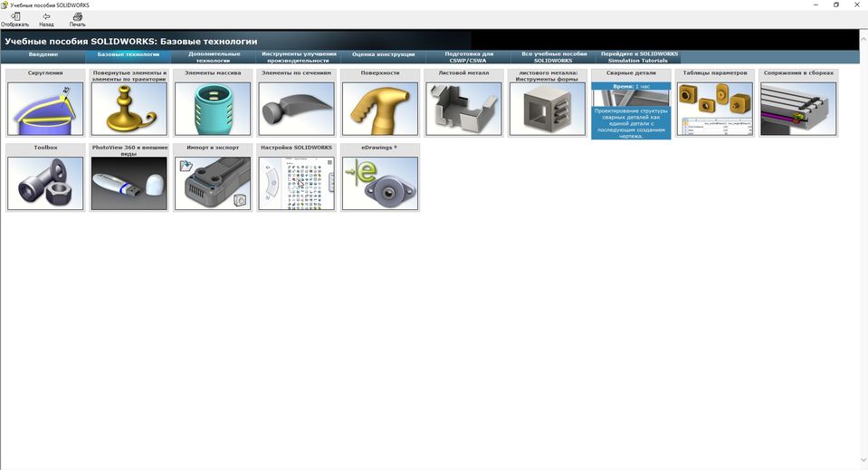Switch to Дополнительные технологии tab
The image size is (868, 470).
(x=213, y=57)
